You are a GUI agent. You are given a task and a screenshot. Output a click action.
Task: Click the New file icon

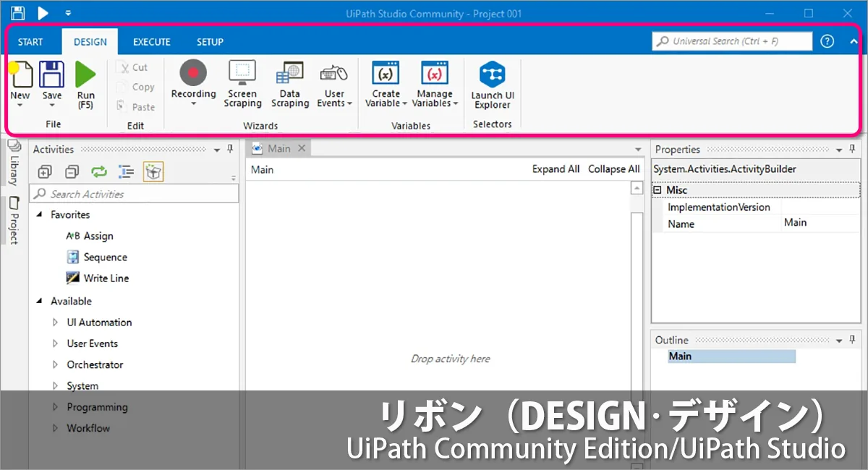(x=21, y=74)
